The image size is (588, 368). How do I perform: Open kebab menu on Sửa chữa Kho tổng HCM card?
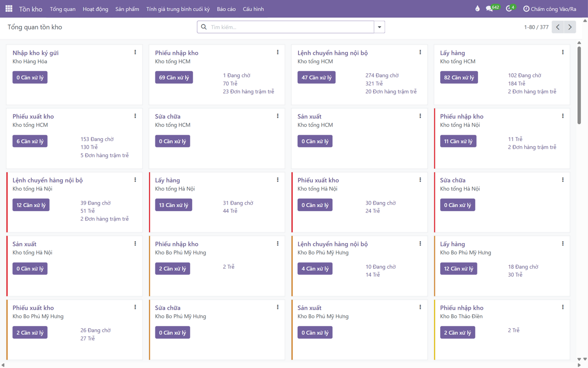pyautogui.click(x=278, y=116)
